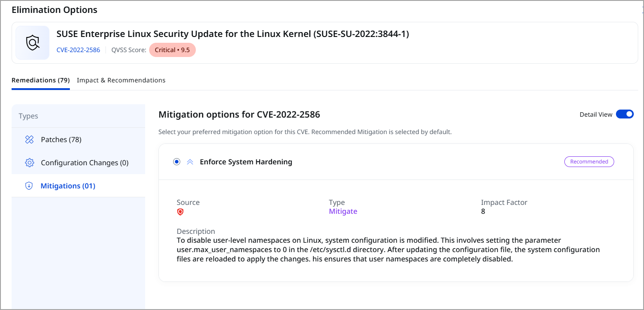Click the Mitigate type link
The height and width of the screenshot is (310, 644).
point(343,211)
